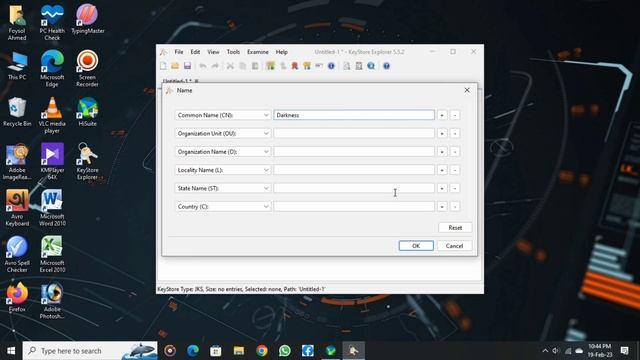This screenshot has height=360, width=640.
Task: Open the Edit menu
Action: pyautogui.click(x=195, y=52)
